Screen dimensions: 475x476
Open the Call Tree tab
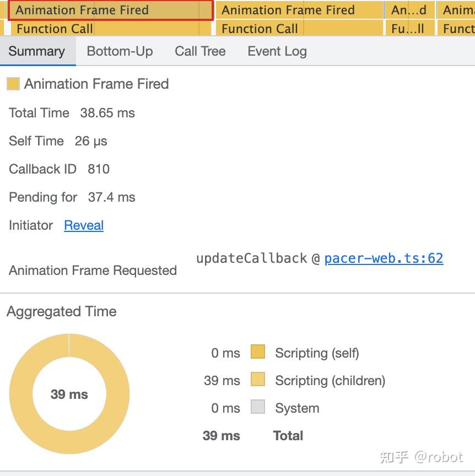click(x=199, y=51)
